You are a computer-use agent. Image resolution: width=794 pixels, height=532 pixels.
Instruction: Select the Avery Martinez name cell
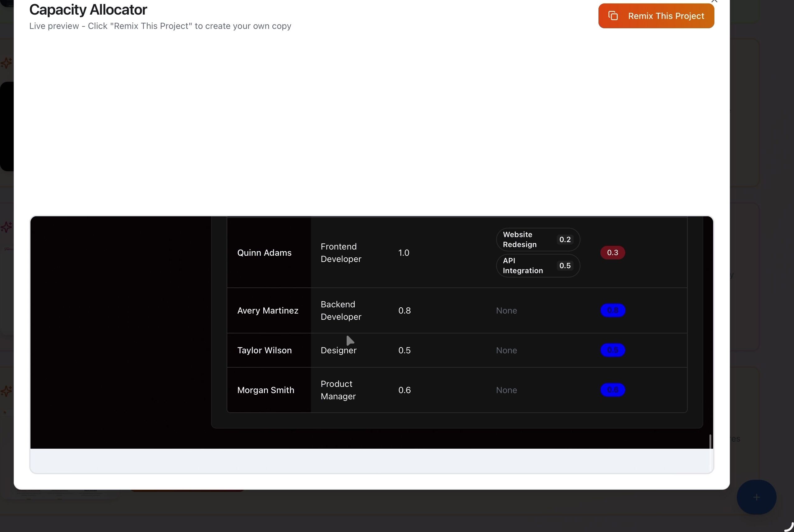[x=267, y=310]
